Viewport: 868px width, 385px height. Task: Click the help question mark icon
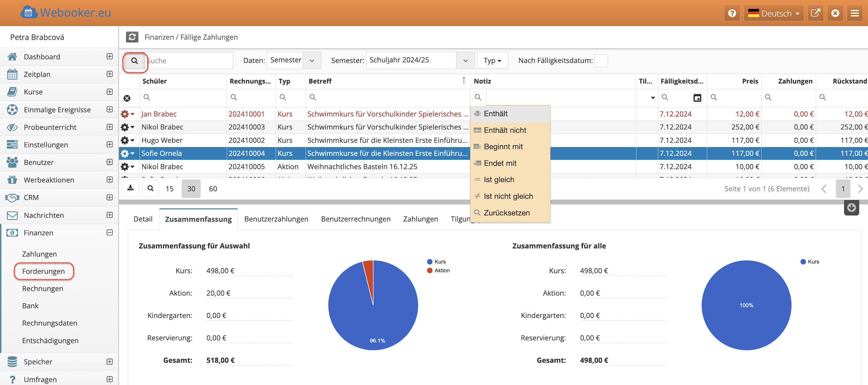tap(732, 13)
